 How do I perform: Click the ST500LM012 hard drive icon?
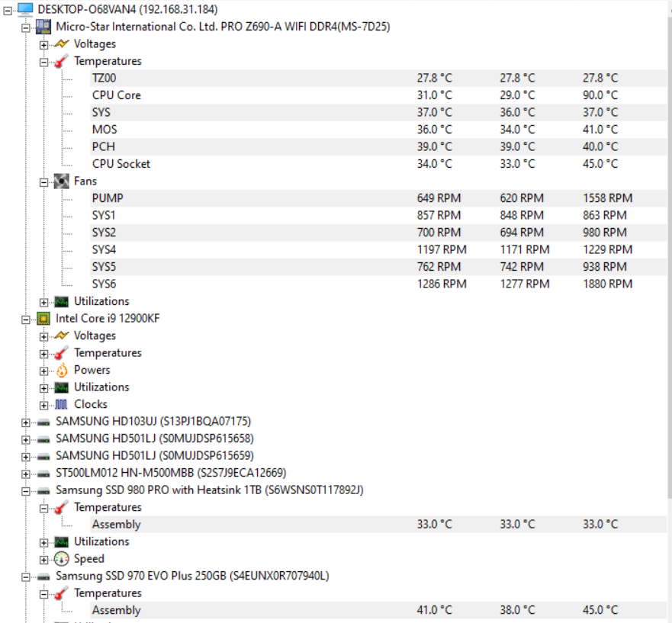pos(43,473)
